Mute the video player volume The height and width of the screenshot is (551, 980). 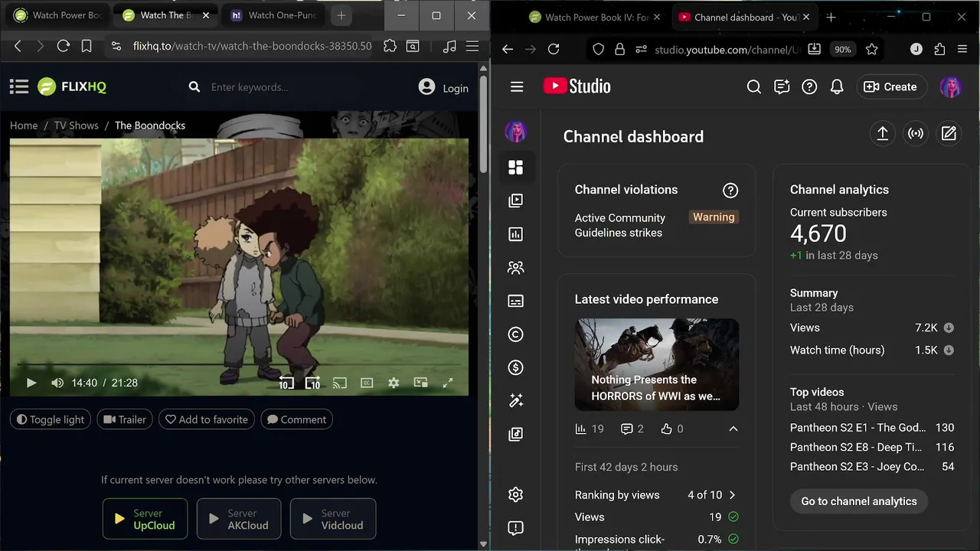(57, 383)
